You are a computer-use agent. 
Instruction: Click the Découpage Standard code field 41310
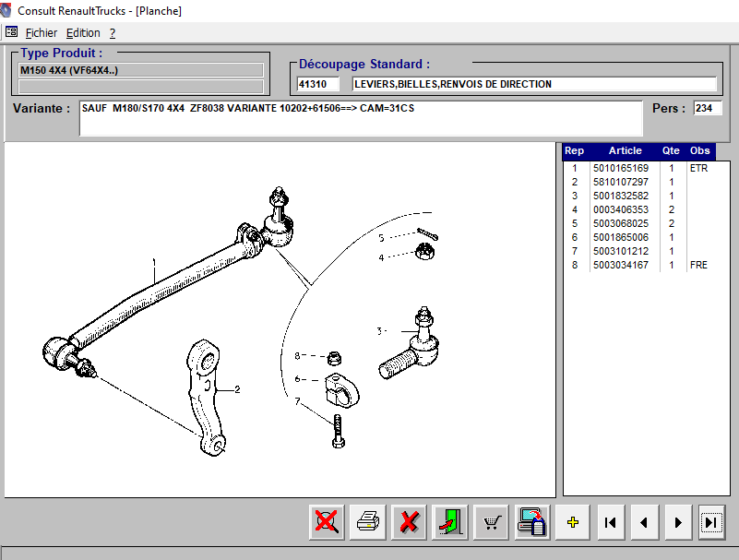click(318, 85)
